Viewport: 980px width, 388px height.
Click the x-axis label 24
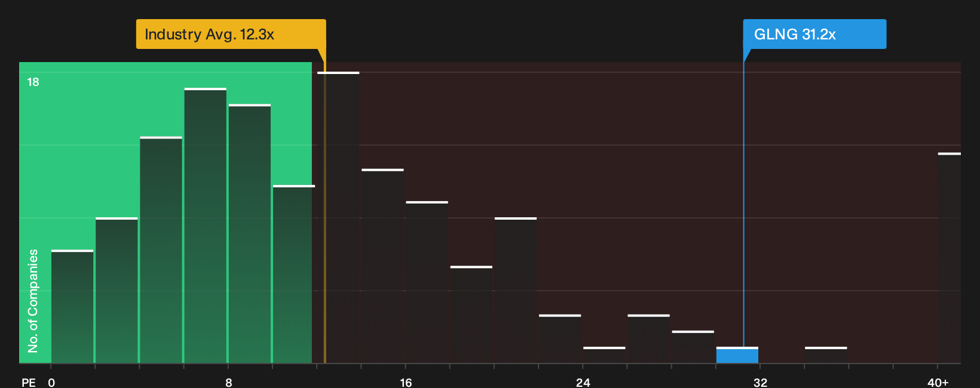click(583, 382)
